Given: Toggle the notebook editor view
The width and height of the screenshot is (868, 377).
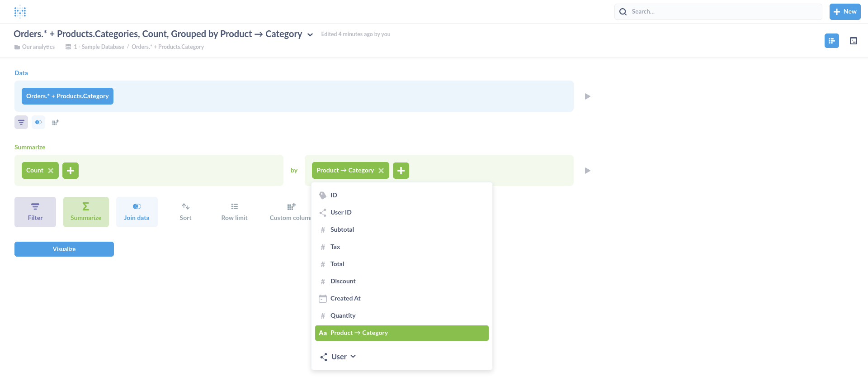Looking at the screenshot, I should tap(832, 41).
